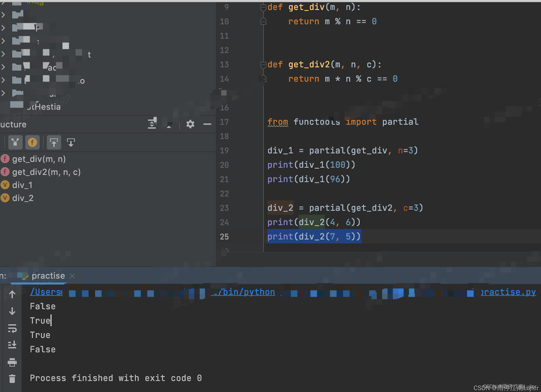The image size is (541, 392).
Task: Hide the Structure panel with minus icon
Action: point(207,124)
